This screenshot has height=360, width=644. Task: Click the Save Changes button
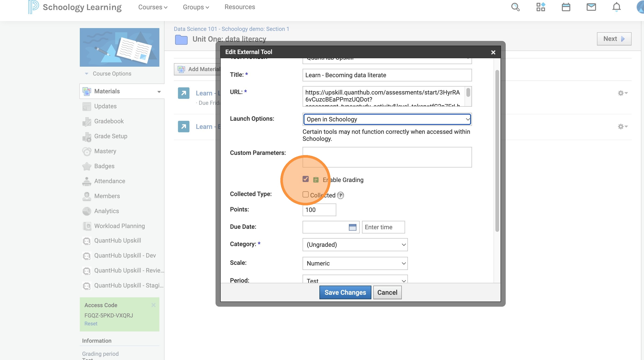click(x=345, y=292)
